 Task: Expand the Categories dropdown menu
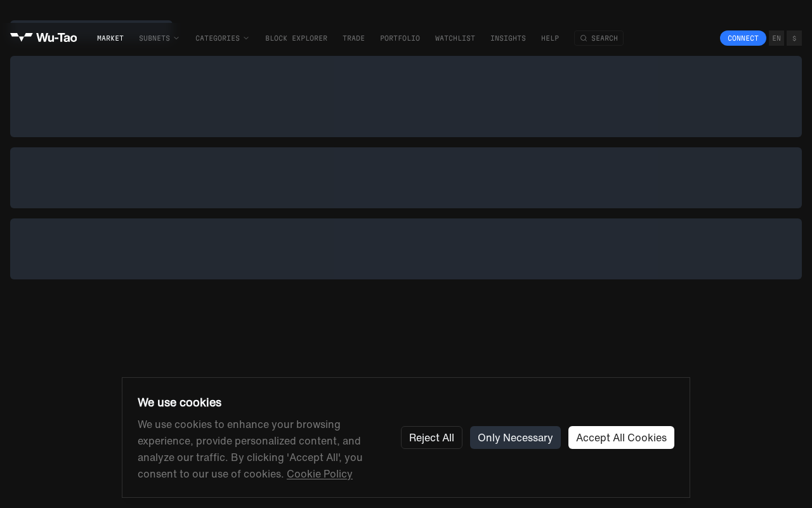click(223, 38)
